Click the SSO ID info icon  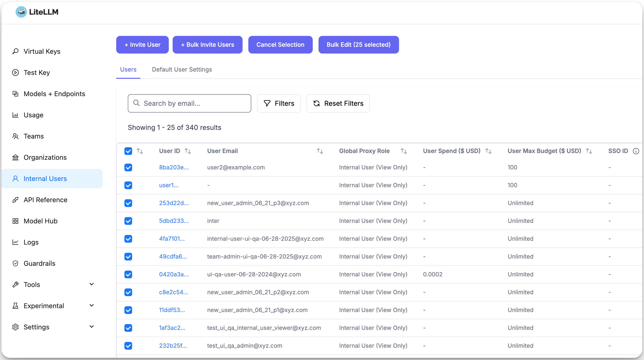[636, 151]
